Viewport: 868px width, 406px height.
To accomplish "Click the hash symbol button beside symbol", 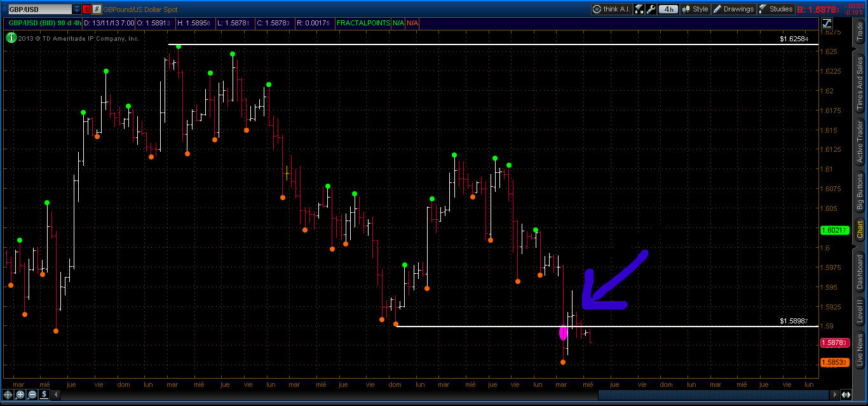I will 97,10.
